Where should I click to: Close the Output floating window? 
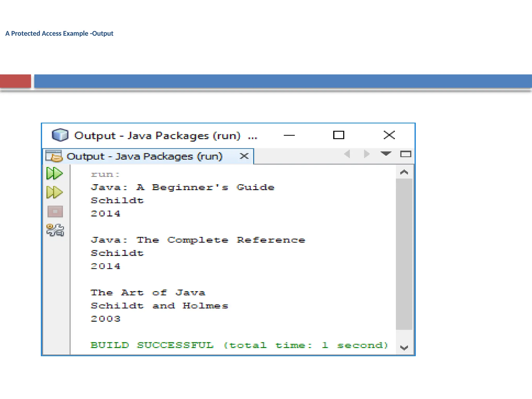click(389, 135)
